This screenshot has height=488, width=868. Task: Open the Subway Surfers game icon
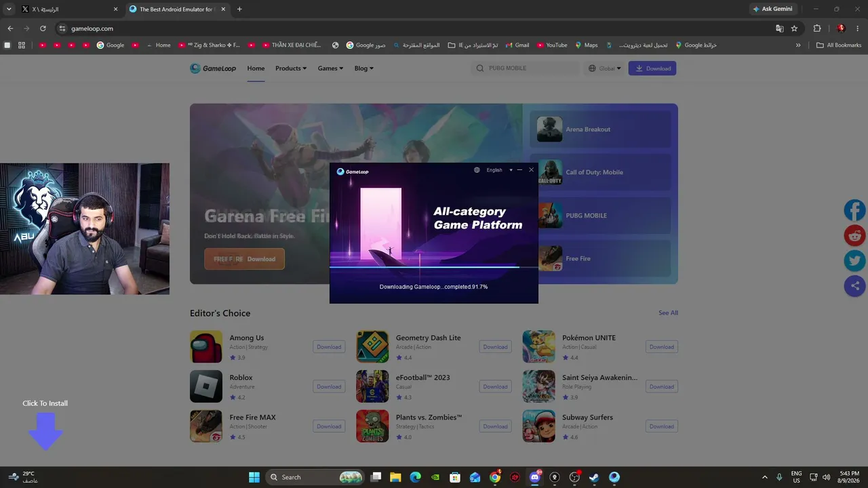click(539, 426)
